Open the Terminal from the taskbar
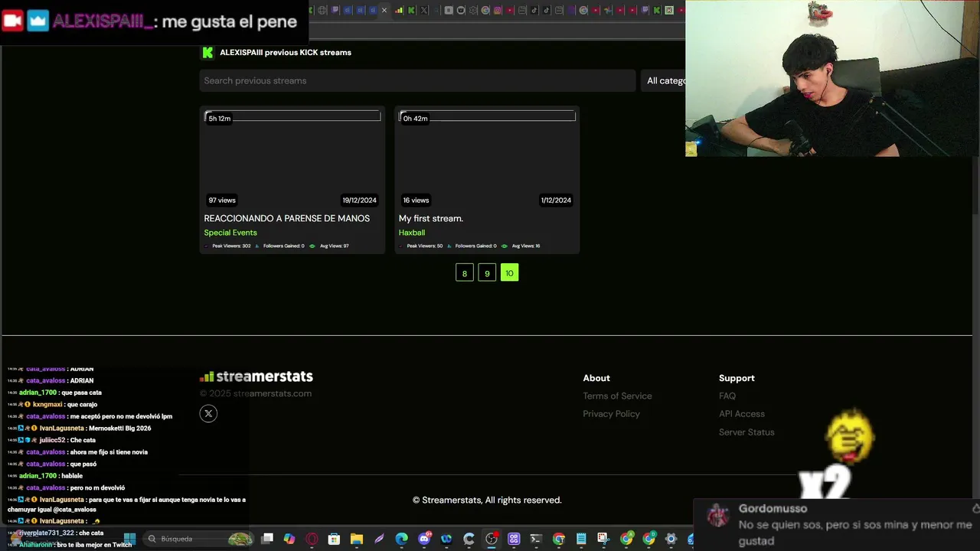980x551 pixels. pos(536,539)
